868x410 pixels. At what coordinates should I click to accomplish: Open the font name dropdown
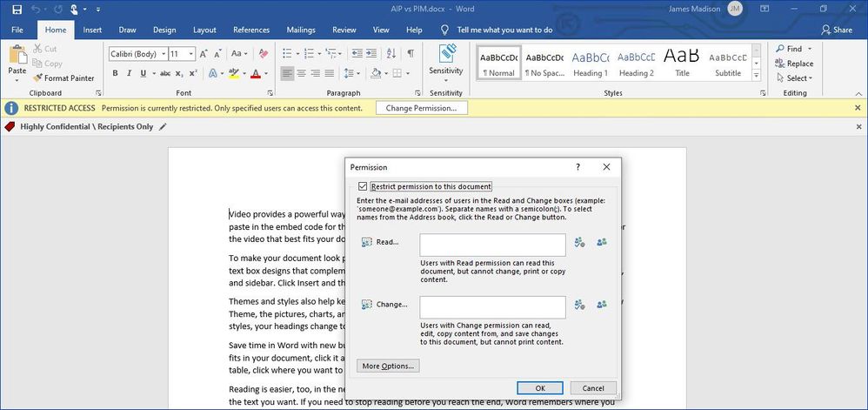tap(164, 54)
